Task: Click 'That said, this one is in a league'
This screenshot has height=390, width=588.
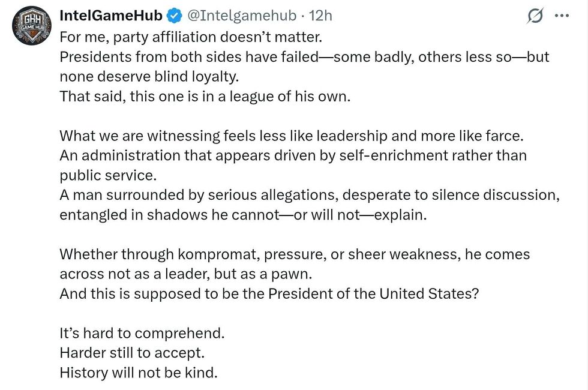Action: (204, 96)
